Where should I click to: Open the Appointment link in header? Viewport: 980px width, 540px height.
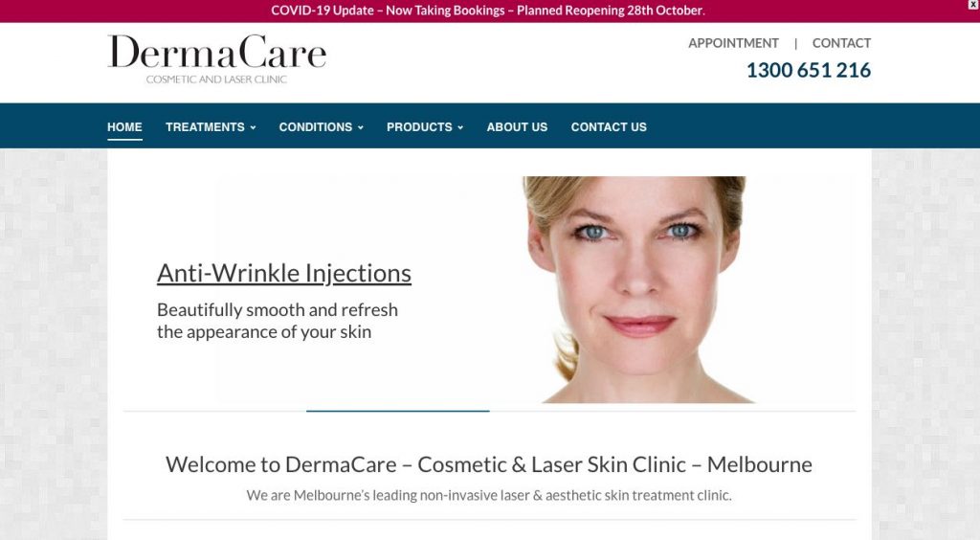tap(733, 43)
